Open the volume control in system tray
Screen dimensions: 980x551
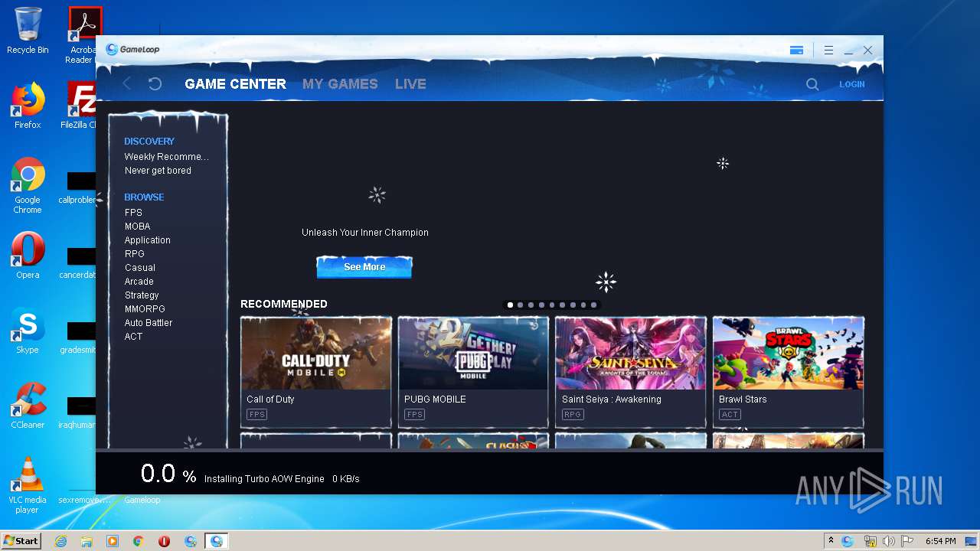[x=888, y=541]
